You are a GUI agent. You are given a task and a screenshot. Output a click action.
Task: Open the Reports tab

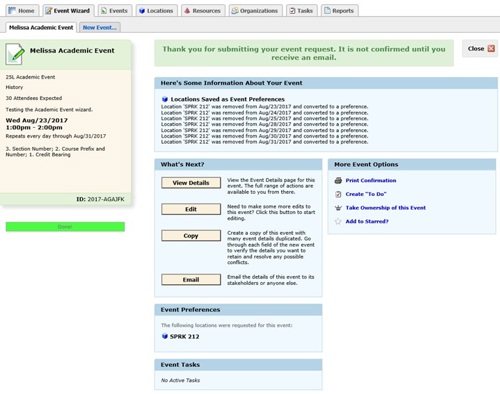(x=339, y=11)
